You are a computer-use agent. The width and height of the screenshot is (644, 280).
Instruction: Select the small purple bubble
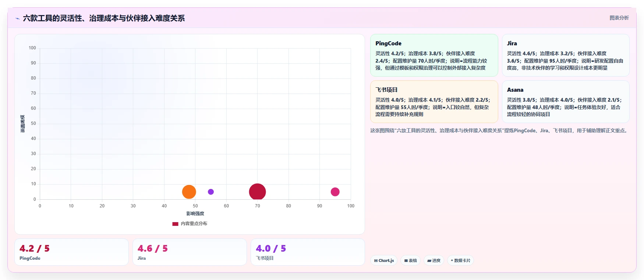[x=211, y=192]
